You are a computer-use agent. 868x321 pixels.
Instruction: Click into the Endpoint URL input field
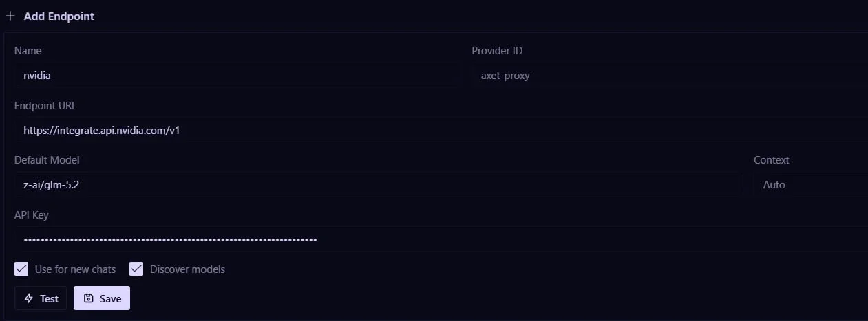click(441, 130)
